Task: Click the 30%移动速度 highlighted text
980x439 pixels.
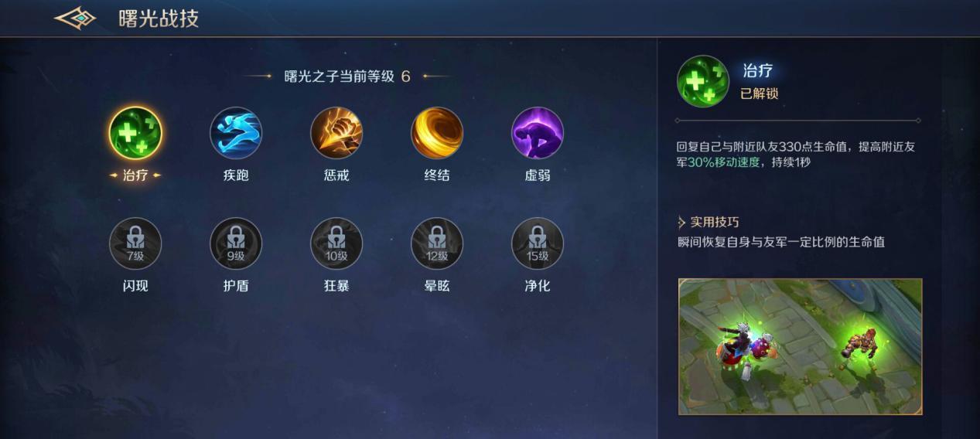Action: (724, 162)
